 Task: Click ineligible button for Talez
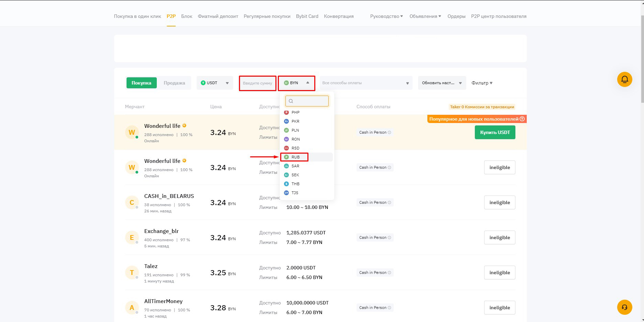(x=500, y=273)
